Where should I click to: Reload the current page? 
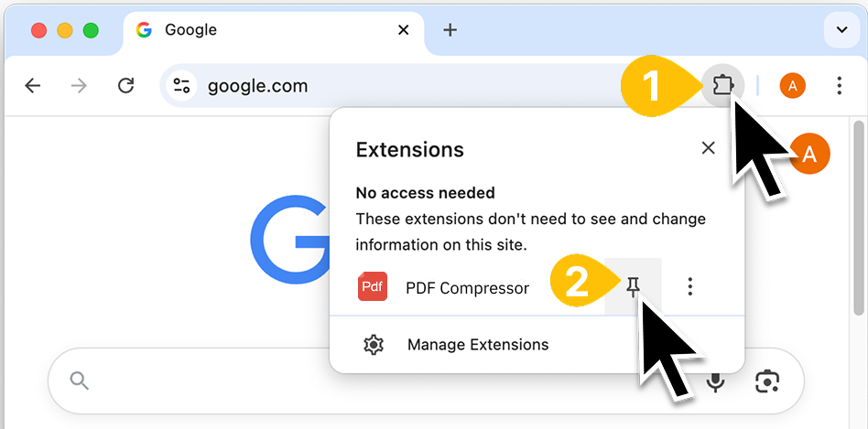[x=126, y=86]
